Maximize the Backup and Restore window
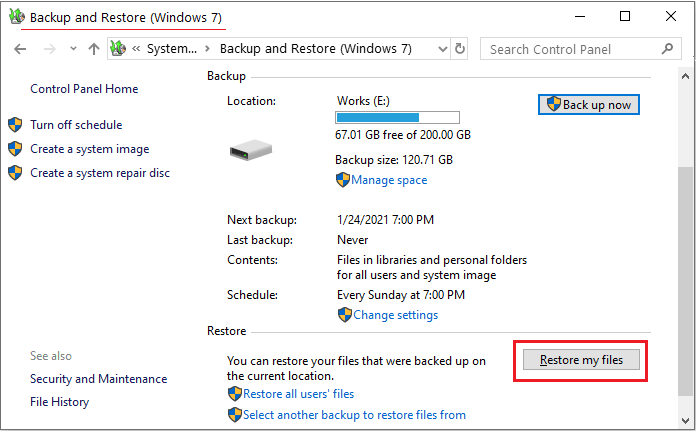The height and width of the screenshot is (433, 697). pyautogui.click(x=625, y=16)
